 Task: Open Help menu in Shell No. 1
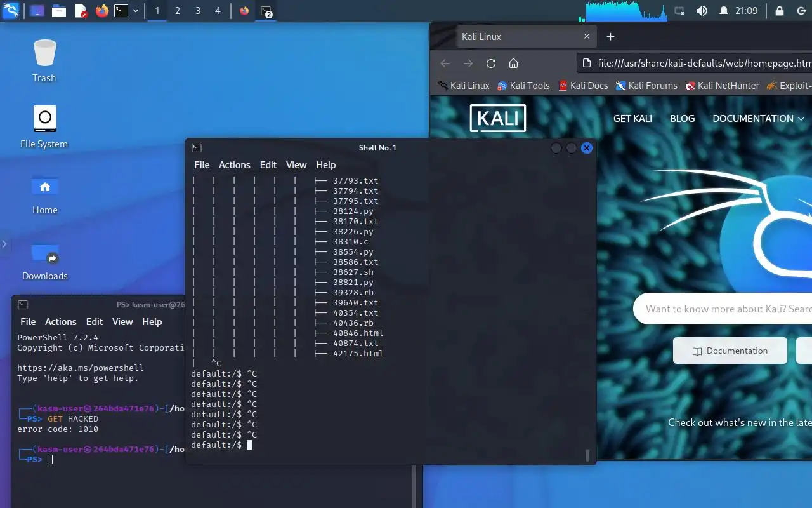pyautogui.click(x=325, y=165)
